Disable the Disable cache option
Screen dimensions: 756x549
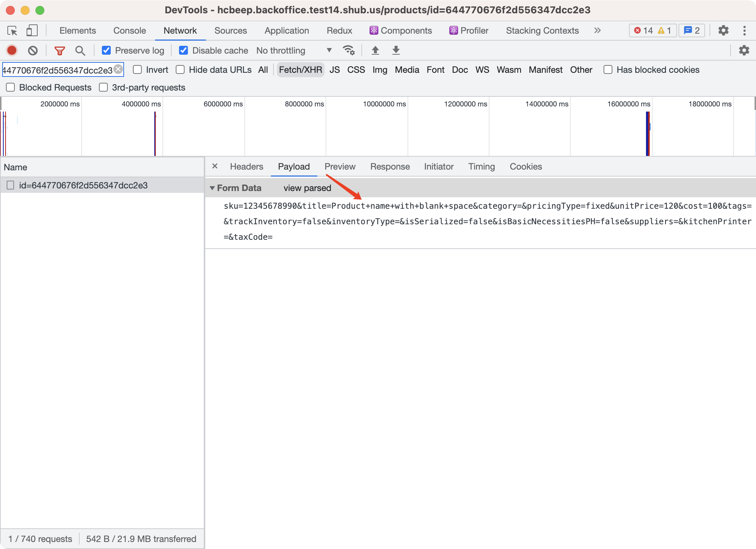pyautogui.click(x=184, y=50)
